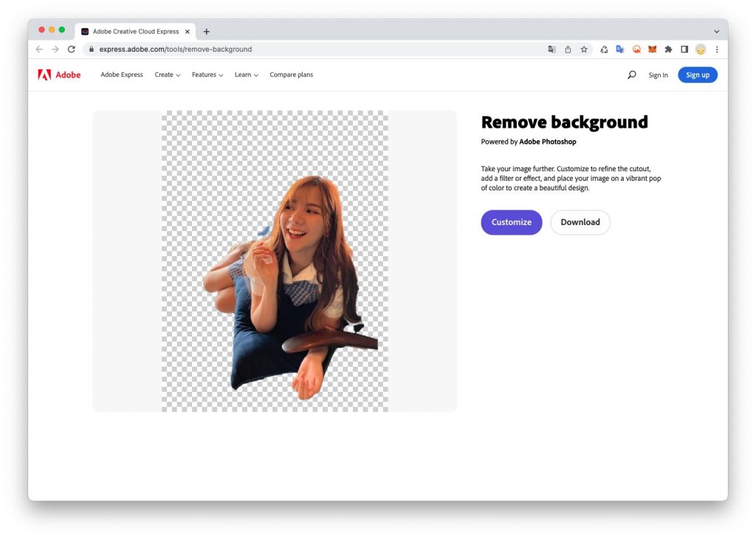756x538 pixels.
Task: Toggle the browser side panel
Action: coord(684,49)
